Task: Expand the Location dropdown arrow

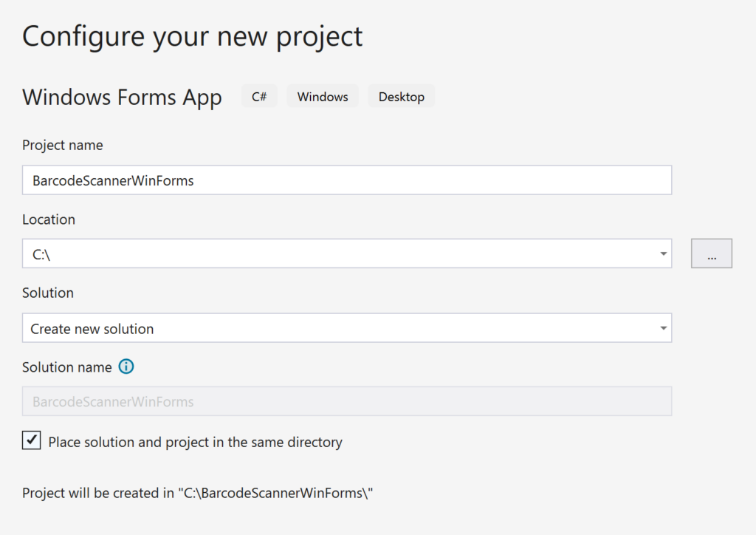Action: coord(663,254)
